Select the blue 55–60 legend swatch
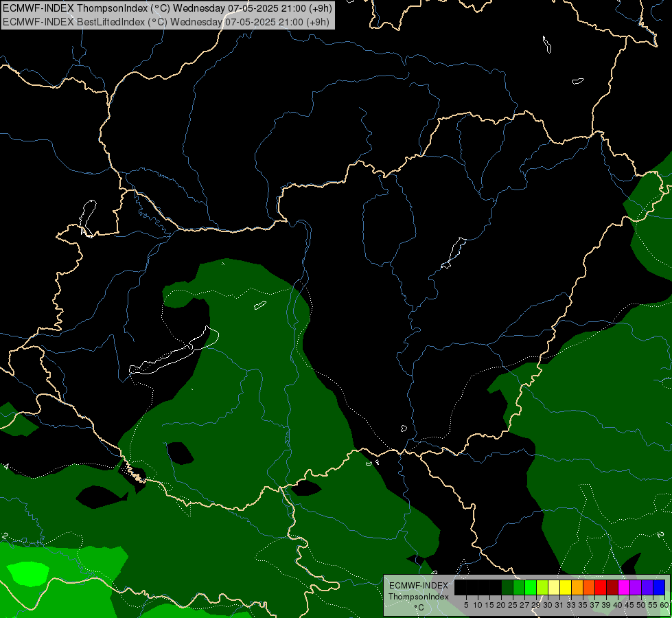The image size is (672, 618). point(659,587)
